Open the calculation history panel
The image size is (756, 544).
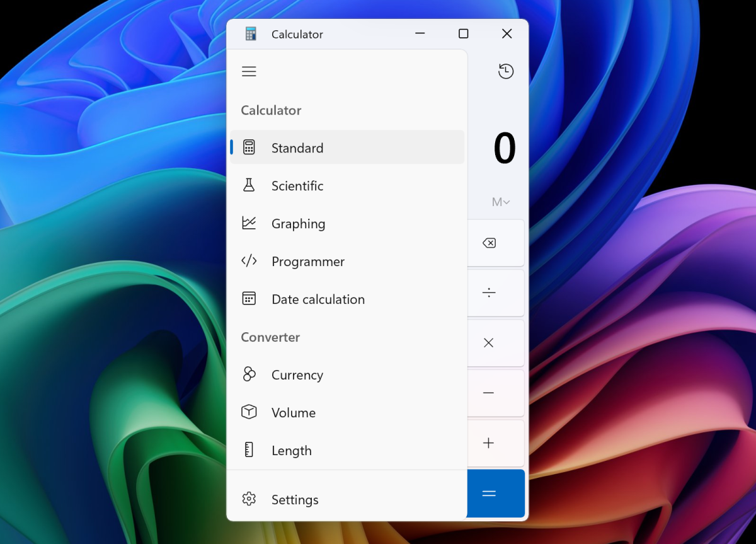pyautogui.click(x=506, y=72)
